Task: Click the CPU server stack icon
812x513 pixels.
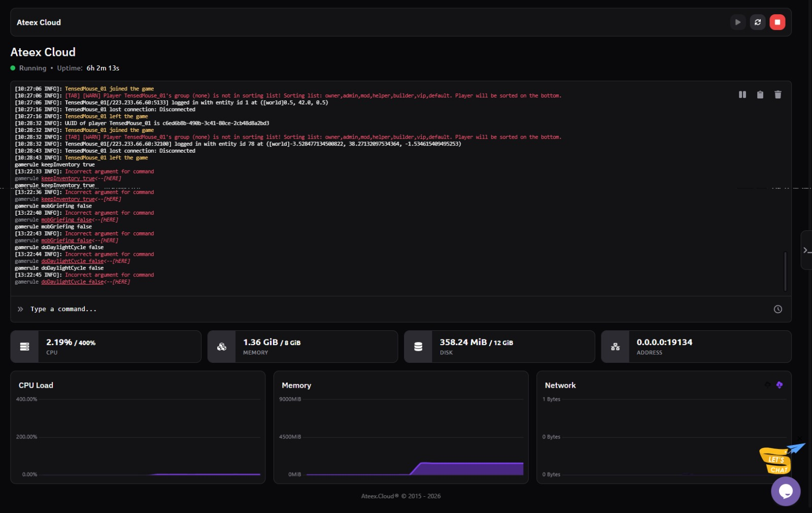Action: click(24, 347)
